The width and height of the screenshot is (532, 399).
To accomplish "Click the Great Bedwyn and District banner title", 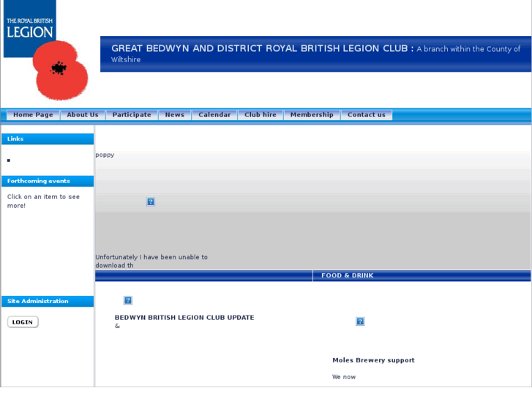I will click(260, 48).
